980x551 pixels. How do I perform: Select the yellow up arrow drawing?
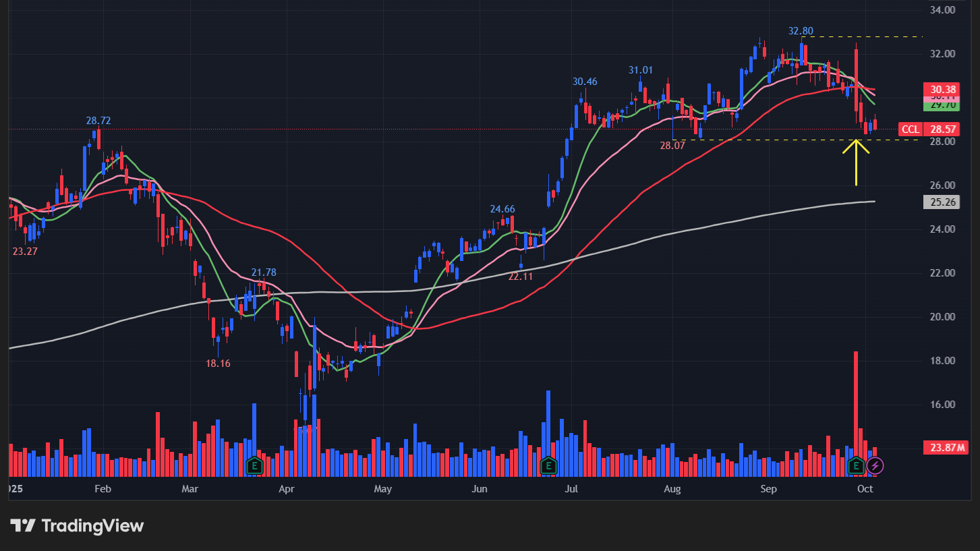point(856,162)
